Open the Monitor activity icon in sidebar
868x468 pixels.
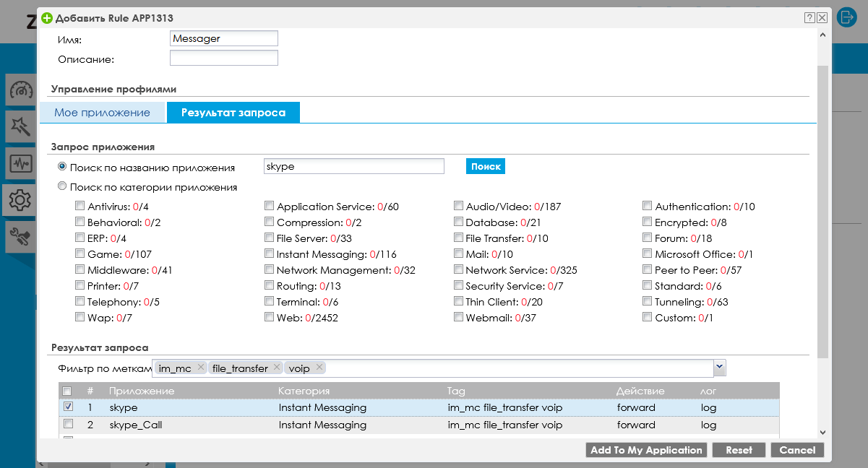[x=21, y=163]
